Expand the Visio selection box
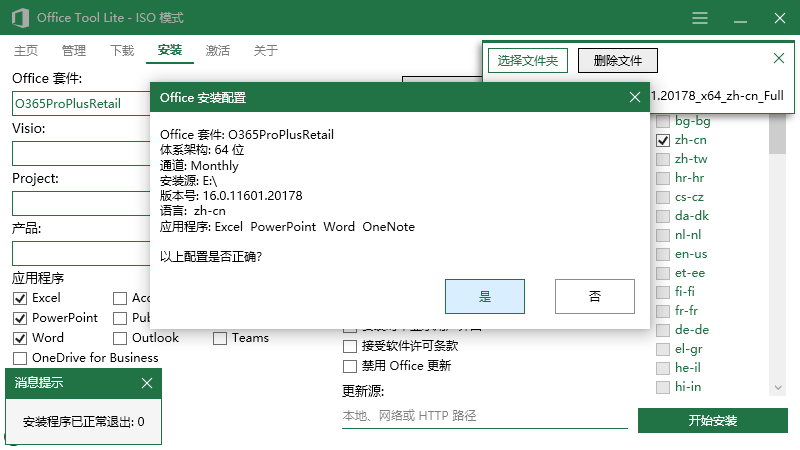This screenshot has height=450, width=800. tap(80, 153)
